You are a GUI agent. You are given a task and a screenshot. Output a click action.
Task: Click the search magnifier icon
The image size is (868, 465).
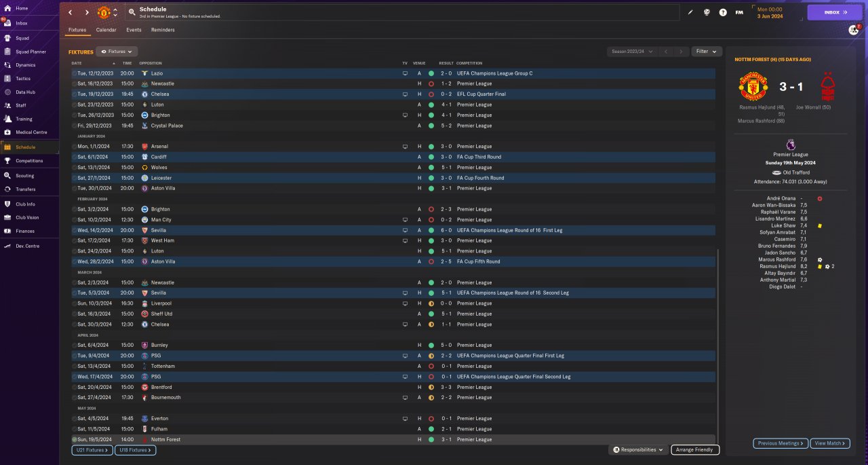click(132, 12)
